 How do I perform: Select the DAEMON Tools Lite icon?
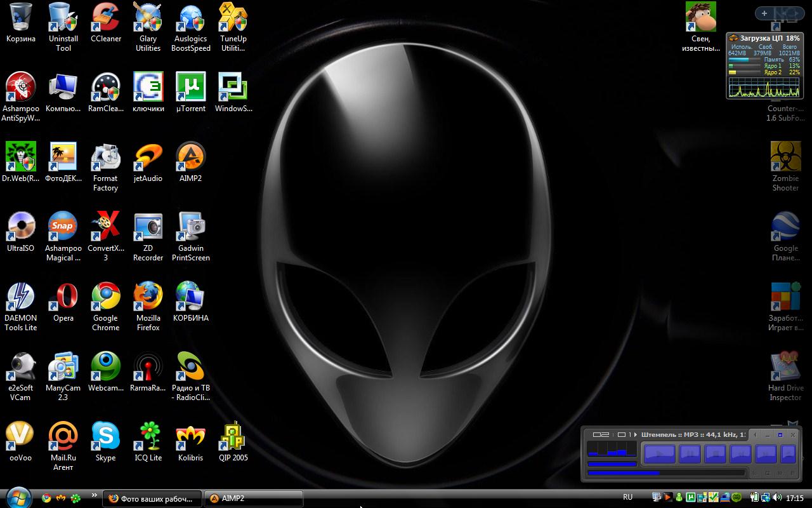tap(21, 306)
